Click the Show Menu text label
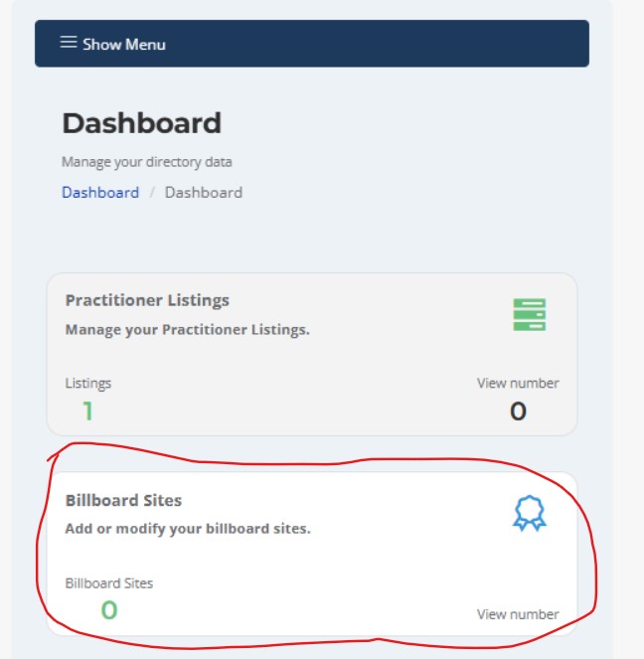 click(124, 44)
